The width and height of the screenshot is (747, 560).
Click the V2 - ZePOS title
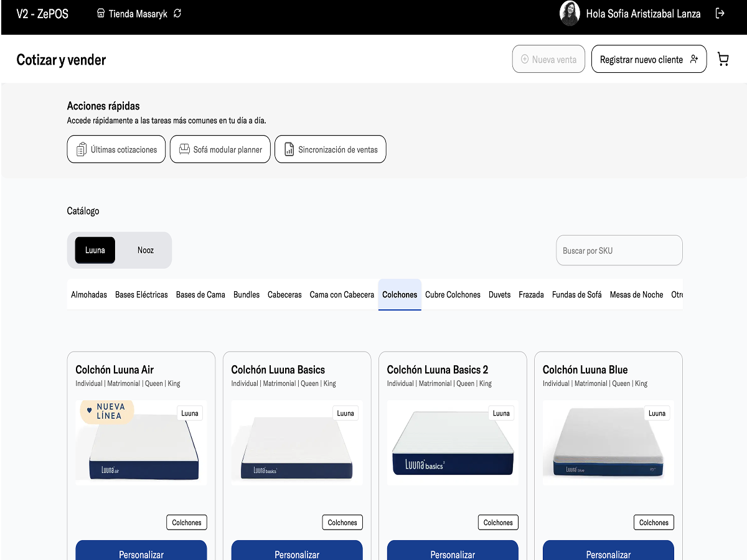coord(42,13)
